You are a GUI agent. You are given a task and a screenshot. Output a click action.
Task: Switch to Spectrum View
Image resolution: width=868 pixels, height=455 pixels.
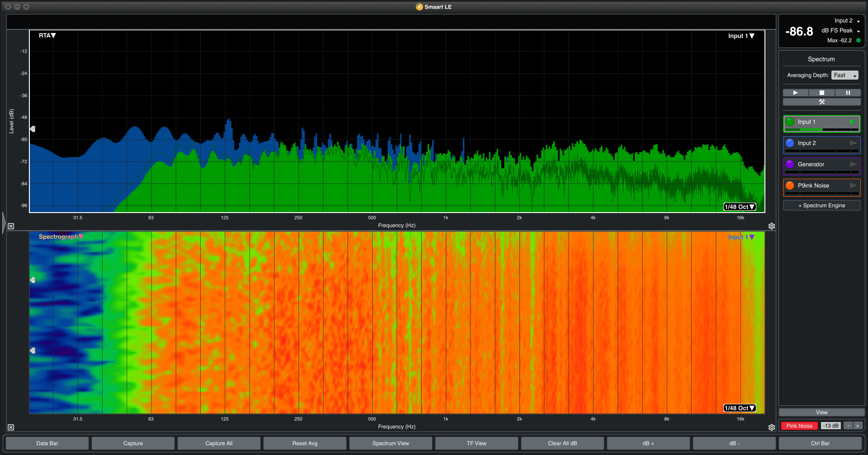pyautogui.click(x=391, y=443)
